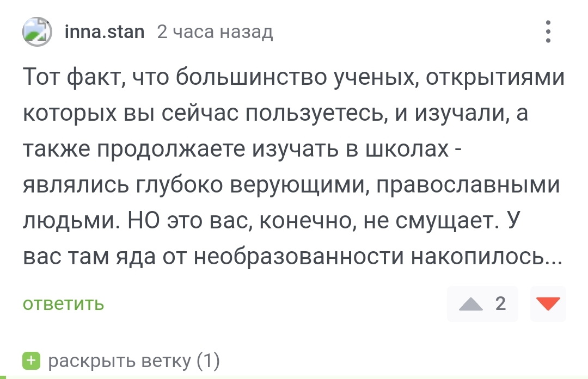Upvote the comment by inna.stan
The height and width of the screenshot is (379, 588).
471,304
